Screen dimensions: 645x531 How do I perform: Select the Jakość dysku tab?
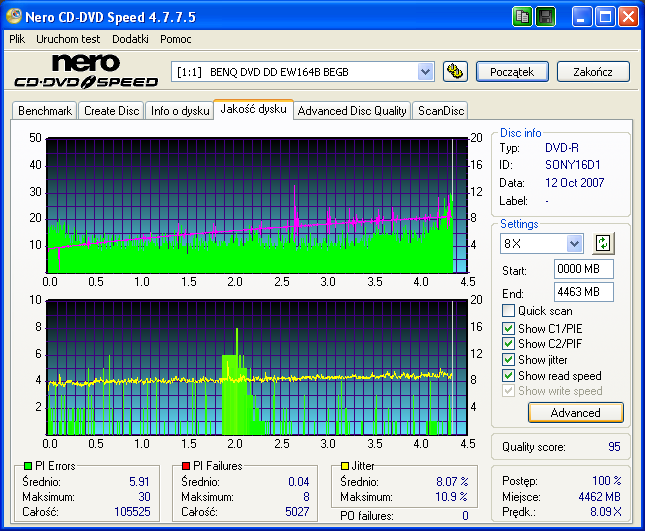[253, 109]
